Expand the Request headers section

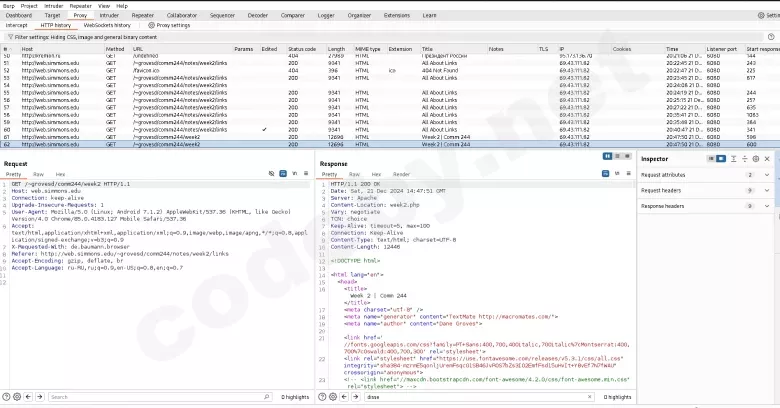(768, 190)
